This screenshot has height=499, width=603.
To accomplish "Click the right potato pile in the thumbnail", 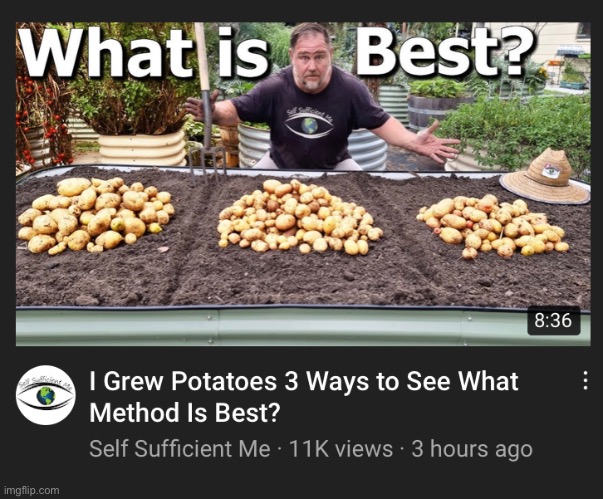I will [494, 226].
